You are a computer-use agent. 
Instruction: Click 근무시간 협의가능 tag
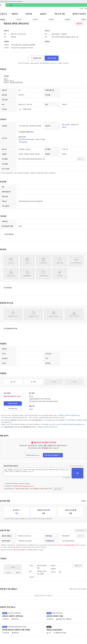coord(23,142)
